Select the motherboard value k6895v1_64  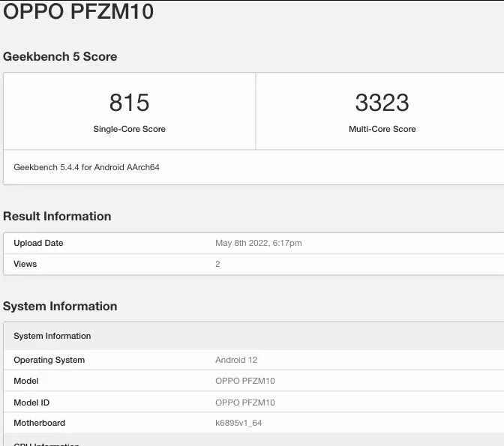pyautogui.click(x=238, y=423)
